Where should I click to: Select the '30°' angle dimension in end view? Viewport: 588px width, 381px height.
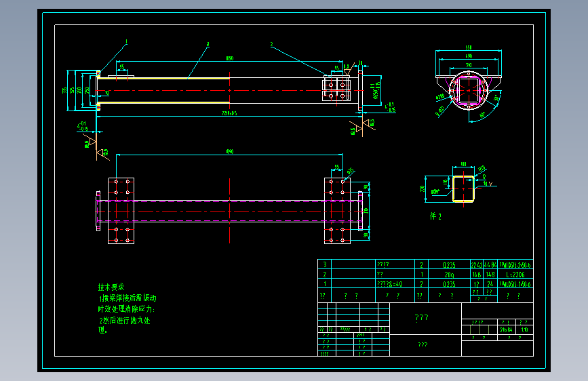tap(496, 98)
